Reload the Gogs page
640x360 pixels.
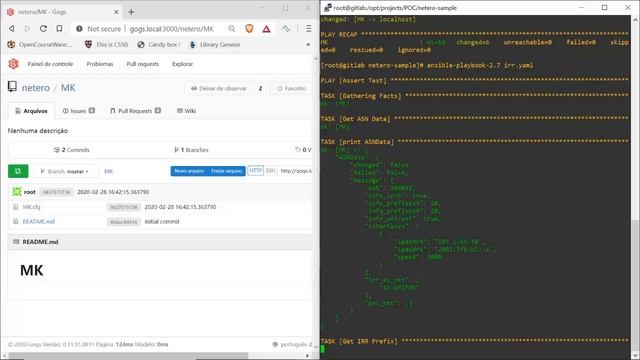(x=43, y=29)
